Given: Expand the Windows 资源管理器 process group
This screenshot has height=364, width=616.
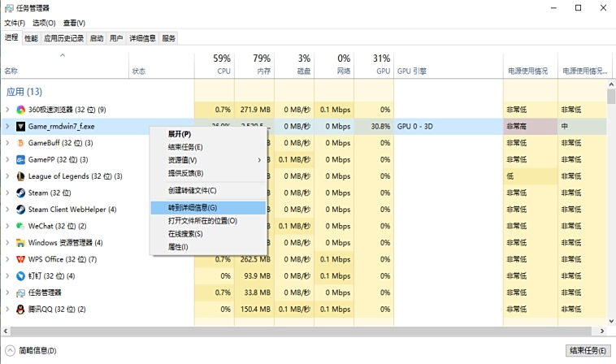Looking at the screenshot, I should click(x=8, y=243).
